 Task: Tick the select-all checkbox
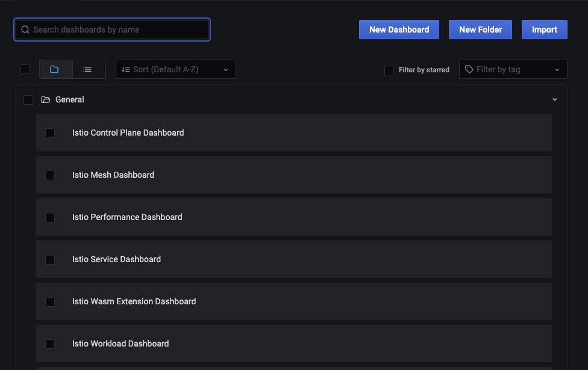(x=25, y=69)
